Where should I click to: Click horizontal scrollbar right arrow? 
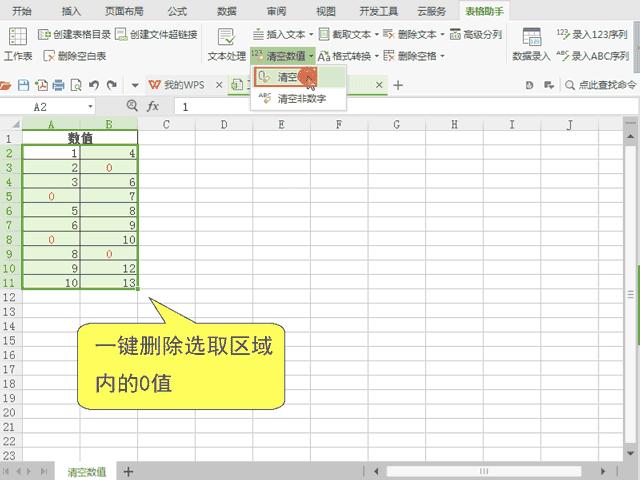[603, 471]
